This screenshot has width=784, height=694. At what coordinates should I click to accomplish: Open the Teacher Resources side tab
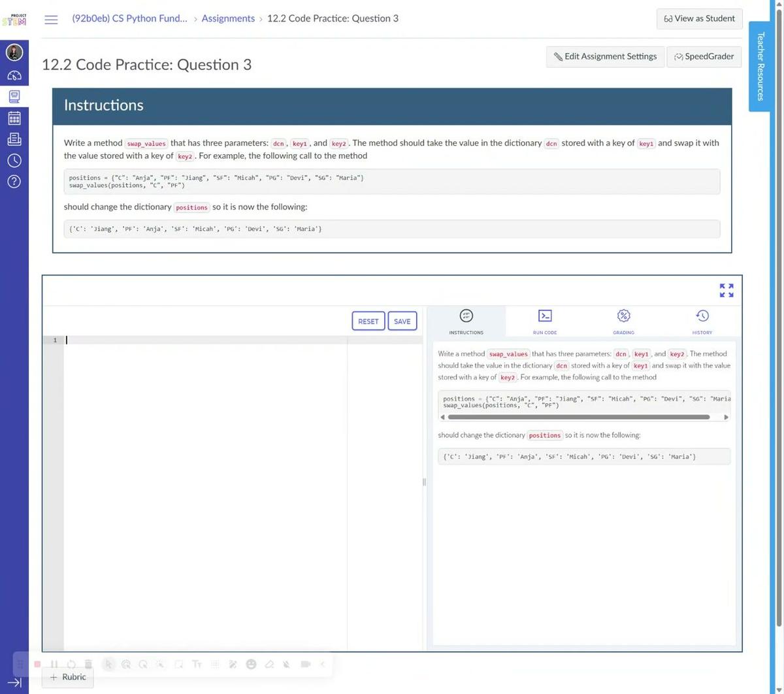(760, 66)
